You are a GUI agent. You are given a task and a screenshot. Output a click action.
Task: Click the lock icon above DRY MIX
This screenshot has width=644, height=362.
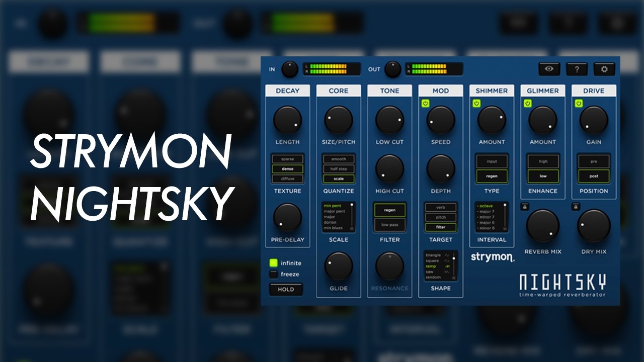576,207
